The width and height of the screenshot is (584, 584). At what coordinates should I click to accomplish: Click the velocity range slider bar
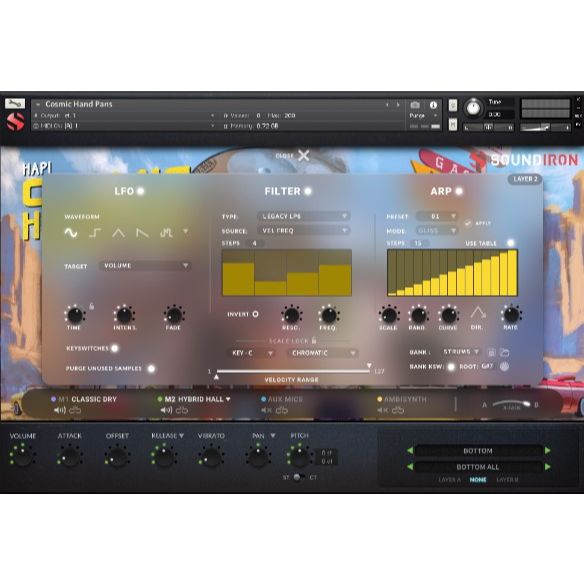coord(293,371)
